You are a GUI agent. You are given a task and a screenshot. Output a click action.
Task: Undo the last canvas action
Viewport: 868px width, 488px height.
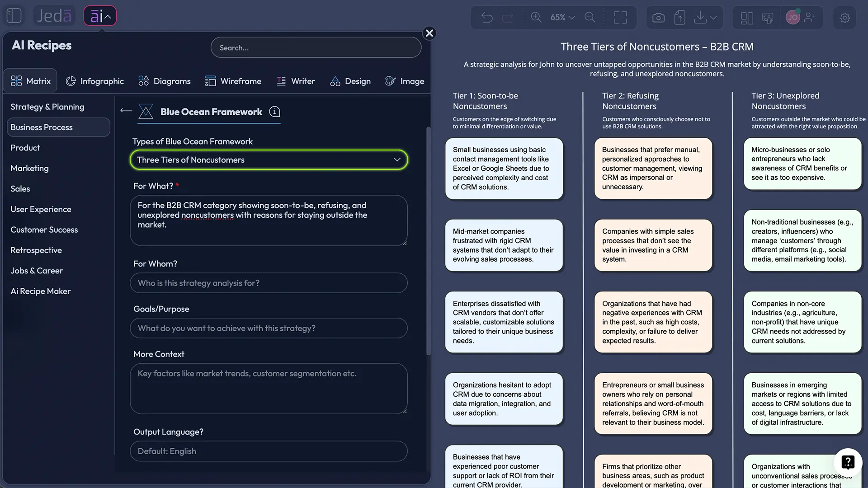click(487, 18)
